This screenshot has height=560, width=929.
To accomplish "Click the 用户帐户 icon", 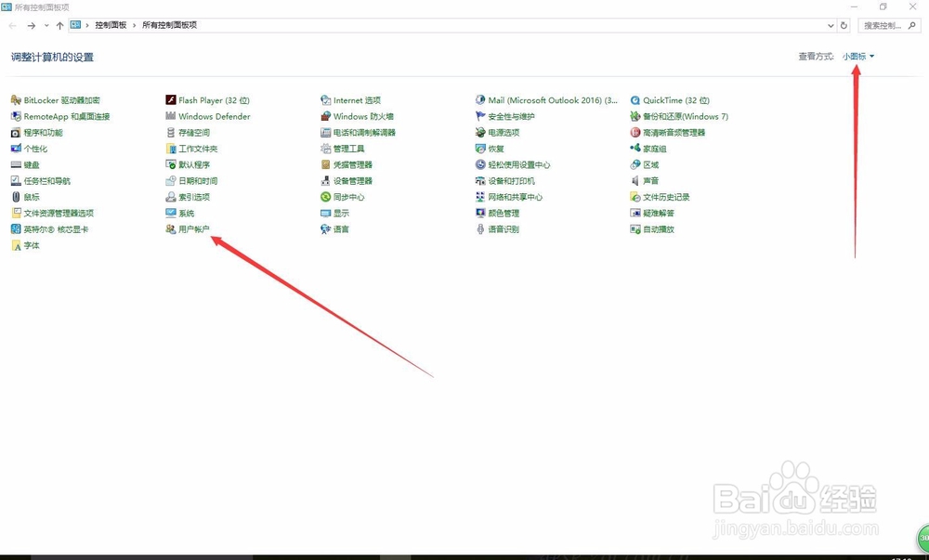I will pos(171,229).
